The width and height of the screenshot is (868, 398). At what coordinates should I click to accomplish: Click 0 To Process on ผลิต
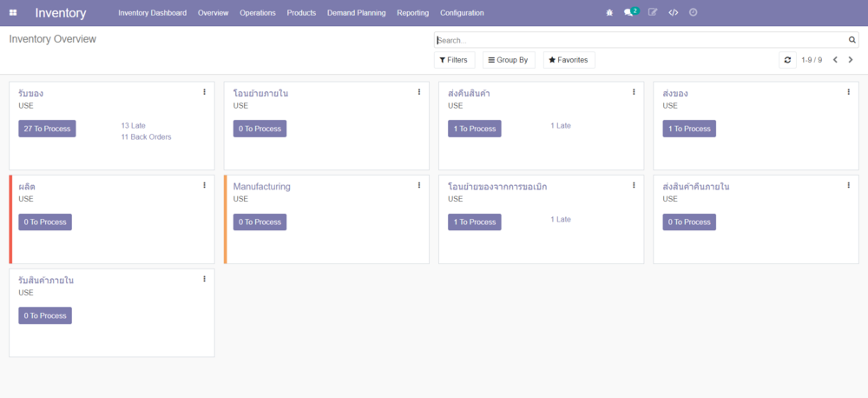[x=45, y=222]
